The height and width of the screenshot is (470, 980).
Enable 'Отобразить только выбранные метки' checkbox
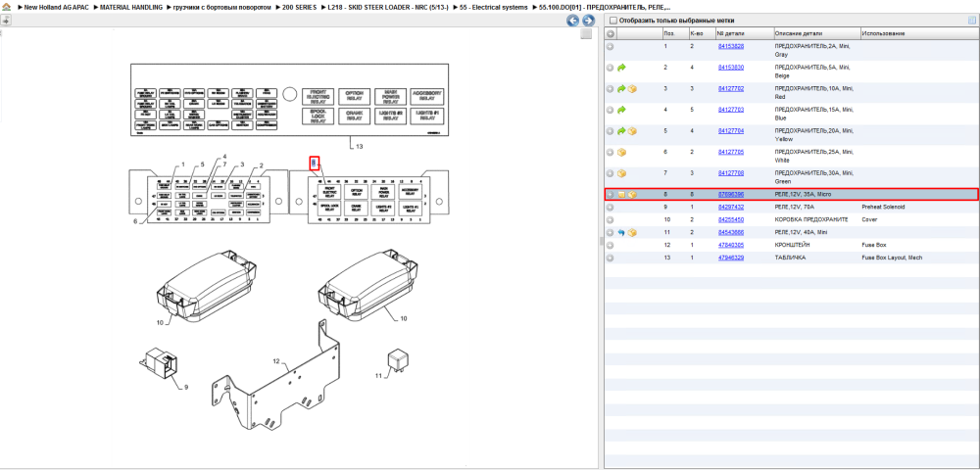(613, 21)
